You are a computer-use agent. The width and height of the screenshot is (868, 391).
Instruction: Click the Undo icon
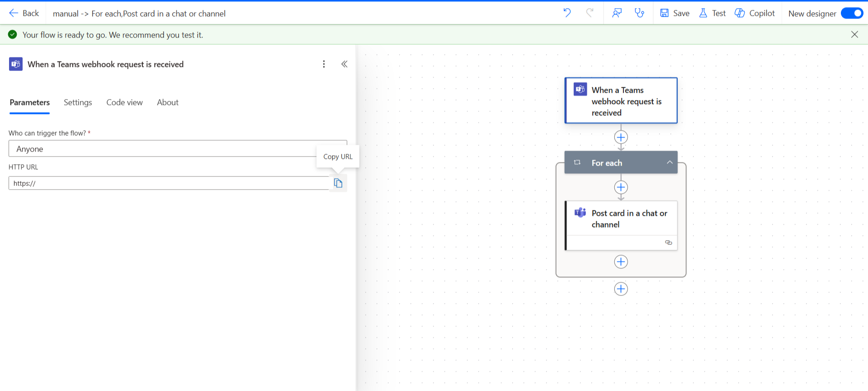pyautogui.click(x=567, y=13)
